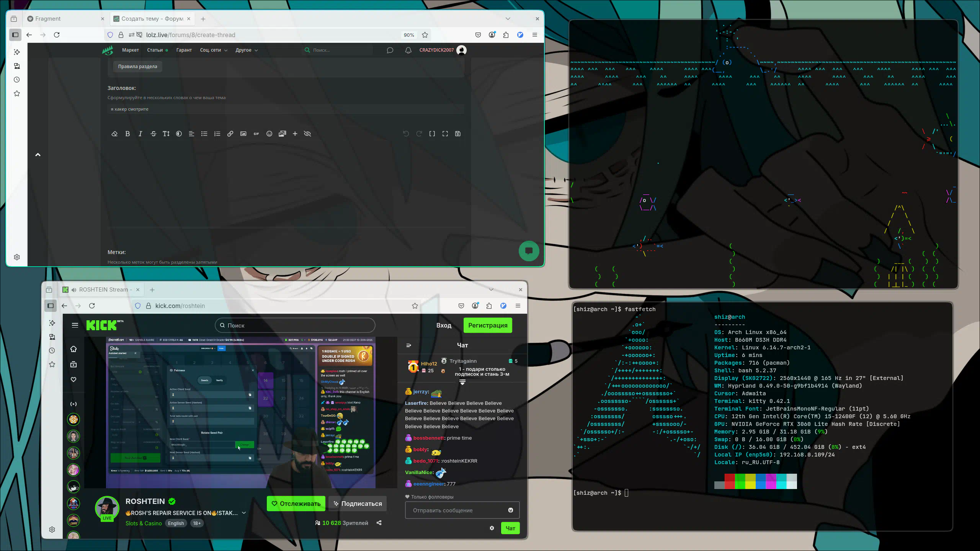Open Kick site hamburger navigation menu
Screen dimensions: 980x551
tap(75, 325)
